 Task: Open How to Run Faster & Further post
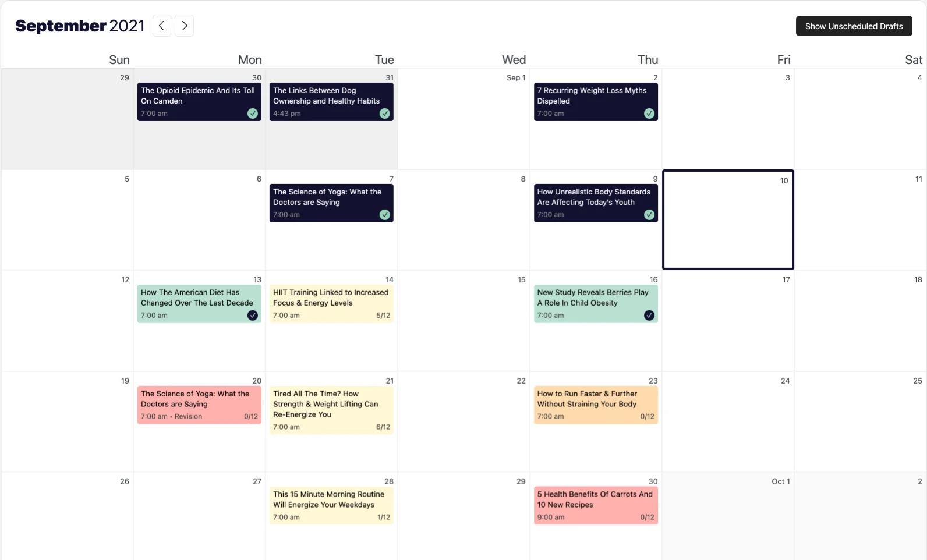coord(596,405)
